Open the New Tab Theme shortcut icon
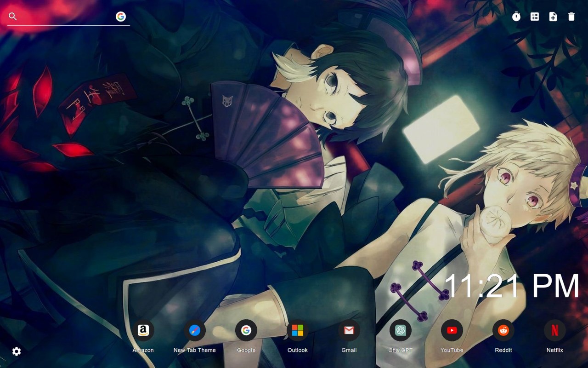The height and width of the screenshot is (368, 588). coord(195,330)
